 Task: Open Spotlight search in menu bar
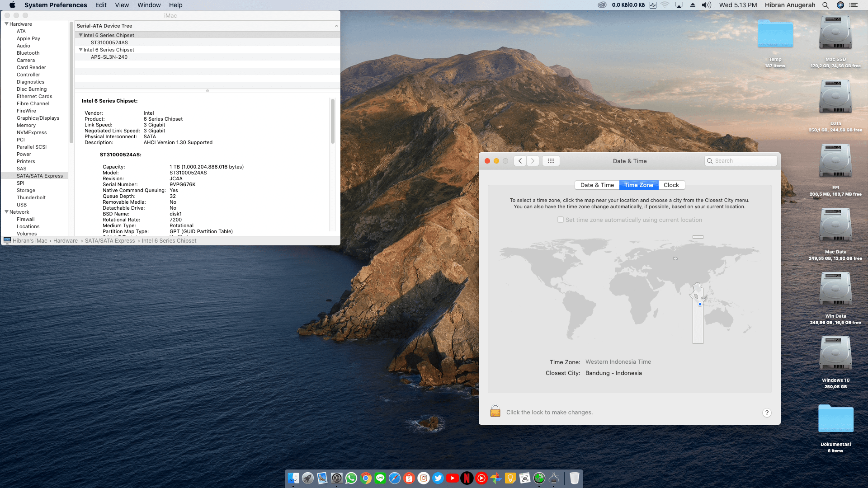826,5
